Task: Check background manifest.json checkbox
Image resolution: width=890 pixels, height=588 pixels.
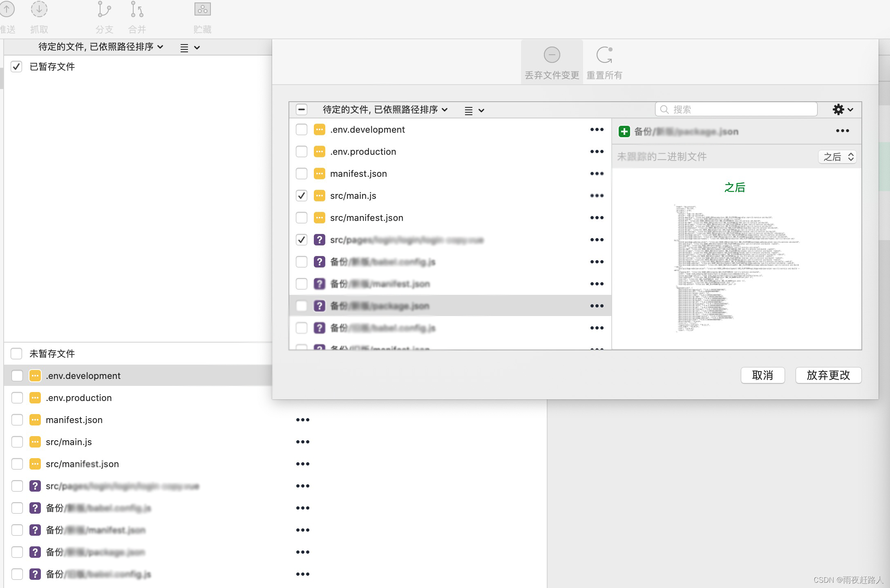Action: tap(17, 420)
